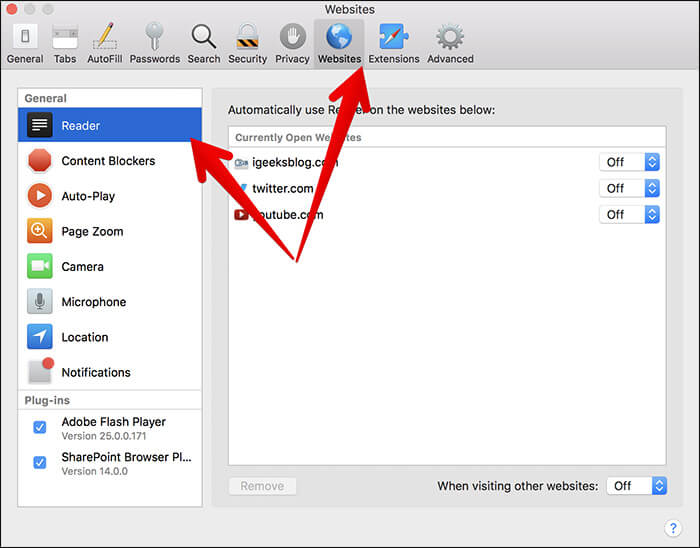Open the Reader dropdown for igeeksblog.com
Viewport: 700px width, 548px height.
tap(629, 162)
